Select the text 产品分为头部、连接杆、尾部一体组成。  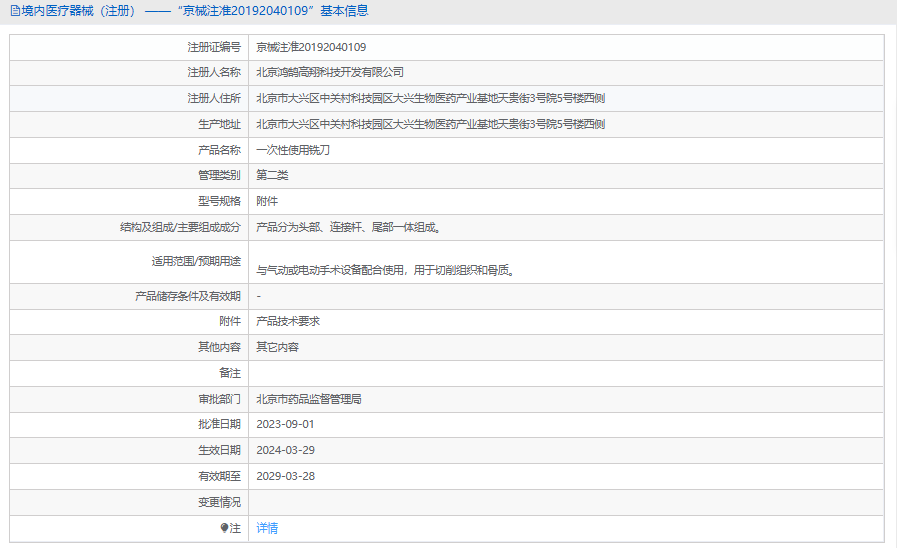click(x=349, y=227)
